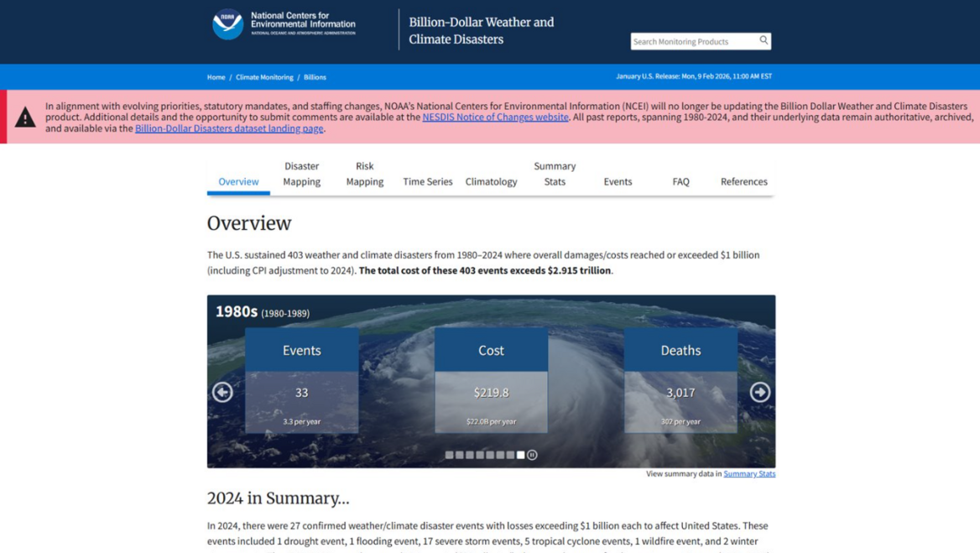Viewport: 980px width, 553px height.
Task: Open the FAQ tab
Action: (x=680, y=181)
